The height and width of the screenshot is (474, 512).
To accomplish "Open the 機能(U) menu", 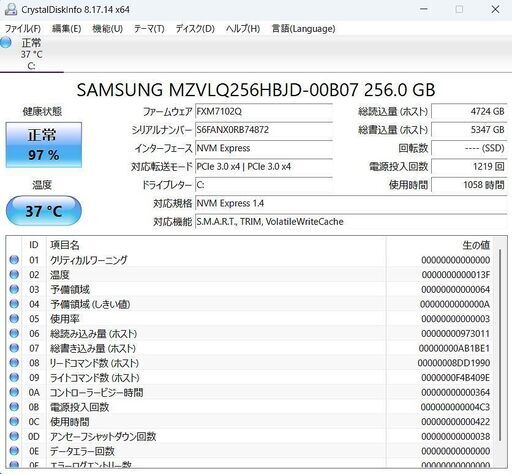I will pos(107,29).
